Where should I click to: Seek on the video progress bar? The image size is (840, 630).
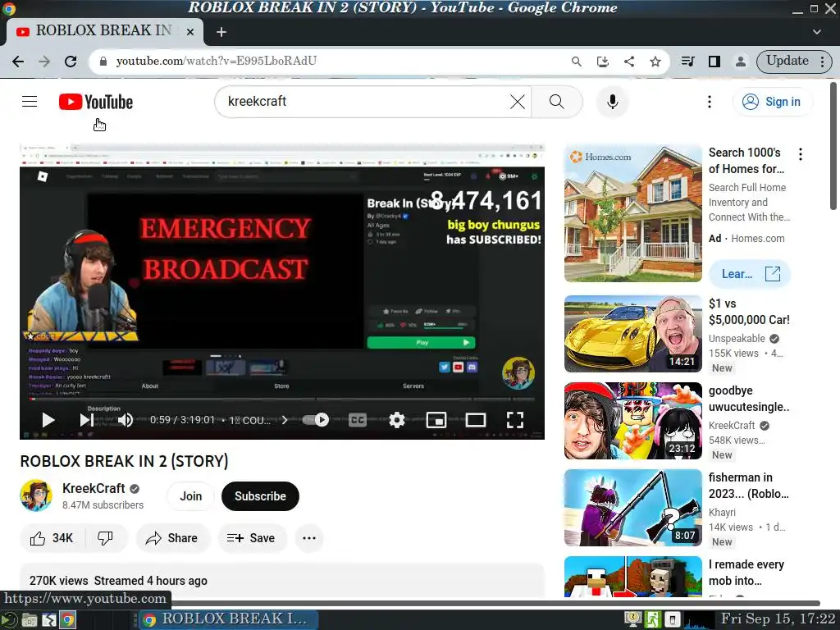tap(282, 399)
